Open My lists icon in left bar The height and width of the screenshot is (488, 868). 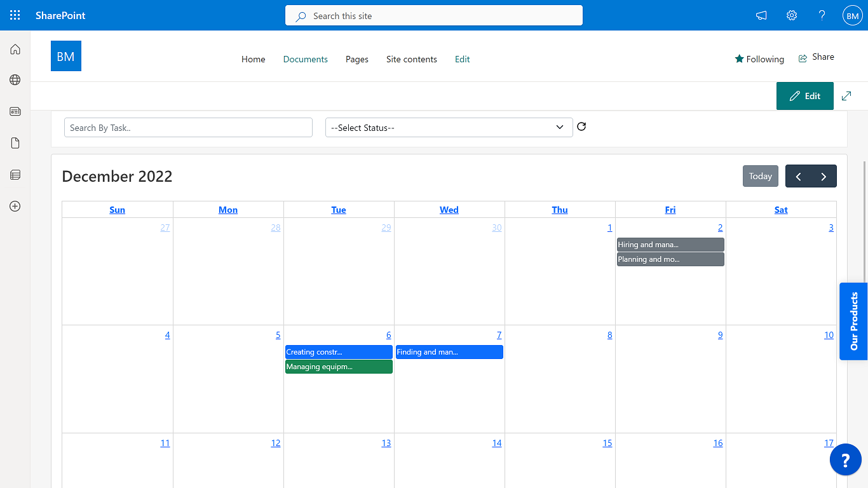[x=15, y=175]
